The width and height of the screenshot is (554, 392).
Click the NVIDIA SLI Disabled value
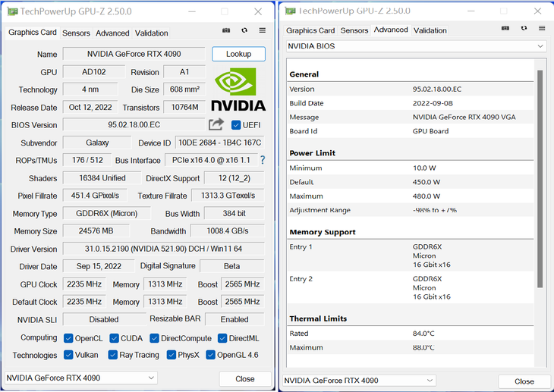[104, 320]
